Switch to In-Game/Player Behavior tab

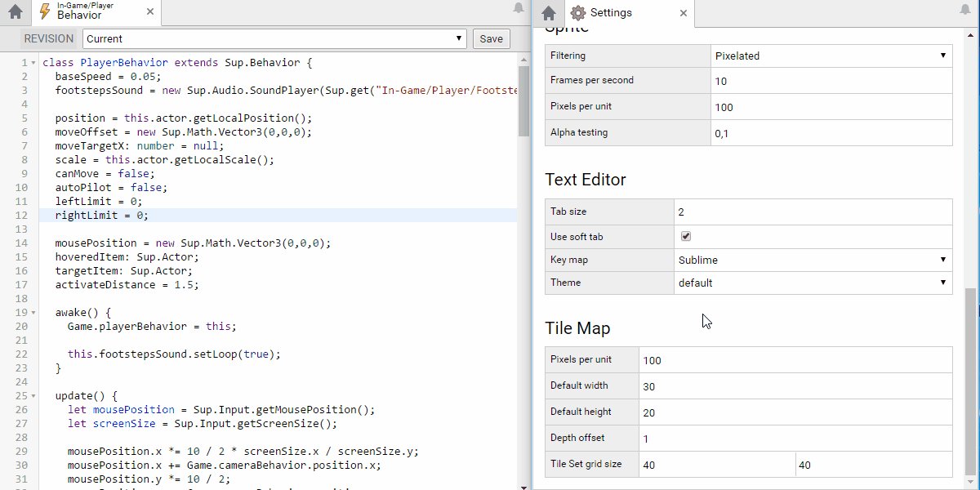click(x=97, y=12)
